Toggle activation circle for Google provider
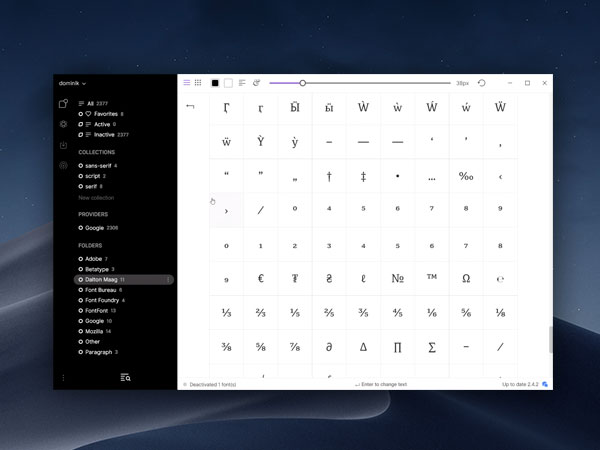Image resolution: width=600 pixels, height=450 pixels. click(80, 228)
